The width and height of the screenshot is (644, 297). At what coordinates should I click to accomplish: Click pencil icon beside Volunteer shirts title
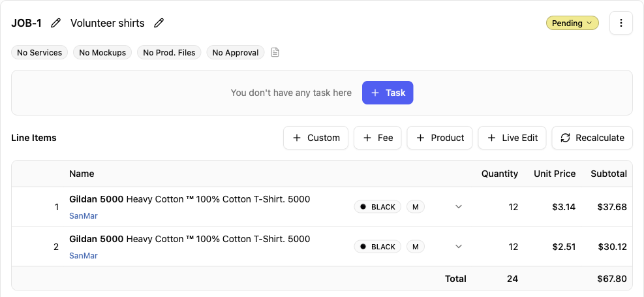(159, 23)
